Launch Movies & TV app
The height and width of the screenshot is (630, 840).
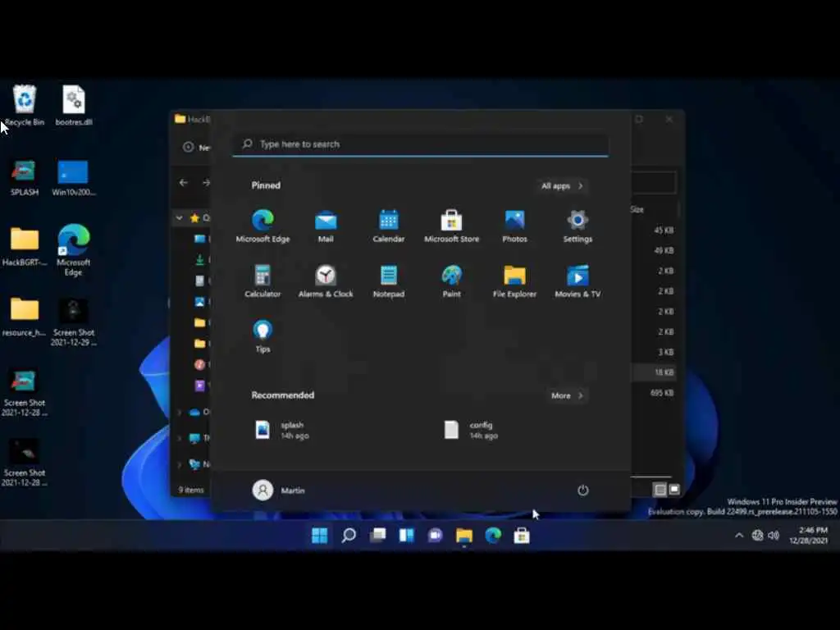point(577,281)
